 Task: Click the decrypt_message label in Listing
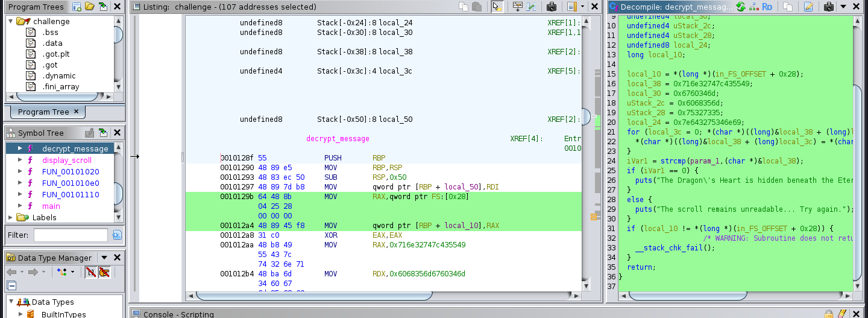338,138
